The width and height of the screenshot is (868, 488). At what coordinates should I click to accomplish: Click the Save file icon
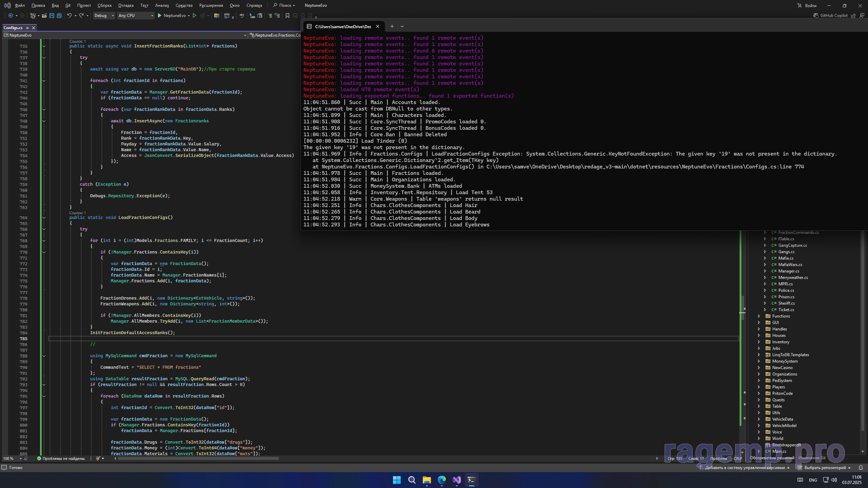[x=52, y=16]
